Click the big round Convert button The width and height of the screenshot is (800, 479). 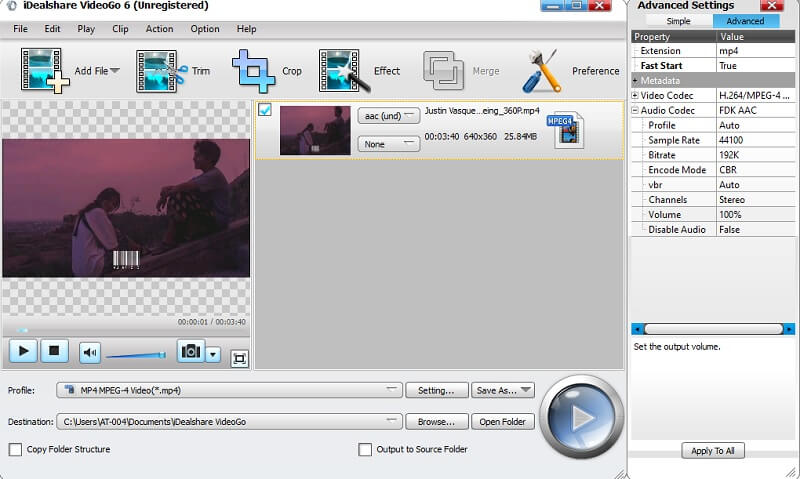[581, 416]
